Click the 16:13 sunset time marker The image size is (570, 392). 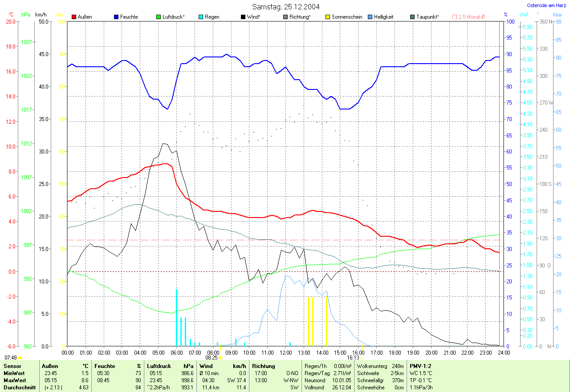pyautogui.click(x=353, y=358)
